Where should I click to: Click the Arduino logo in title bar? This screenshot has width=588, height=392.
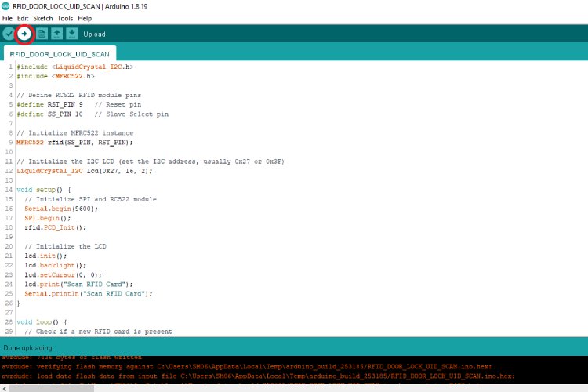click(5, 6)
